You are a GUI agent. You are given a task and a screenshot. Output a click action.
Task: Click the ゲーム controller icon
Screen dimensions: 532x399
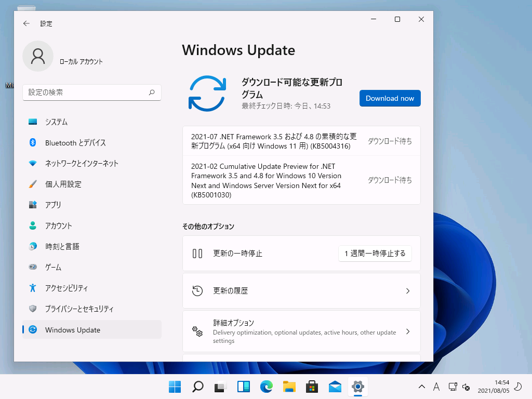(x=33, y=267)
